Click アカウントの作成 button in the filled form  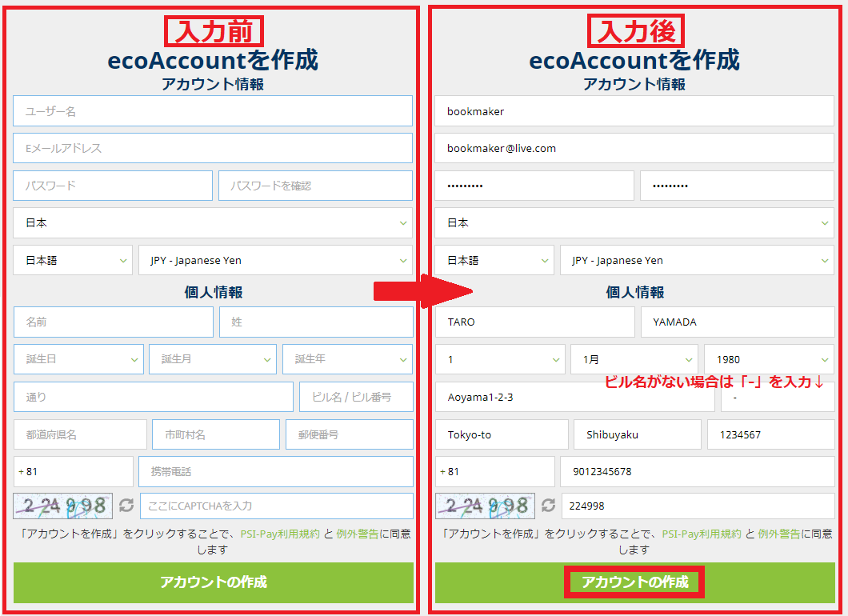(634, 582)
